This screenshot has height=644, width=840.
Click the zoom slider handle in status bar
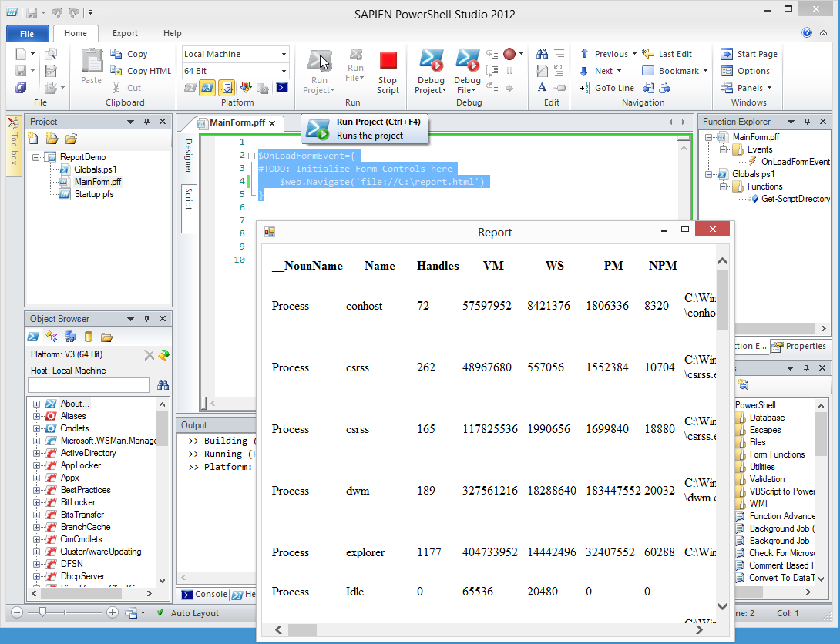pos(43,612)
